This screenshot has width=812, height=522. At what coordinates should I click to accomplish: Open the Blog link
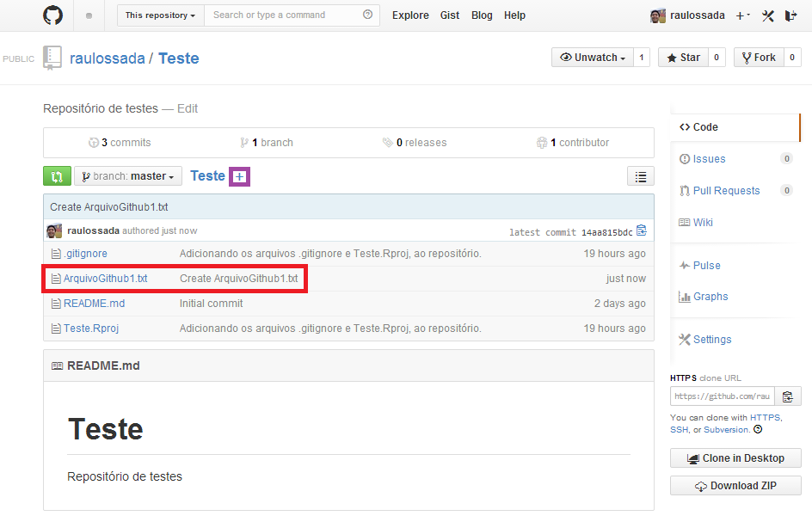pyautogui.click(x=482, y=15)
